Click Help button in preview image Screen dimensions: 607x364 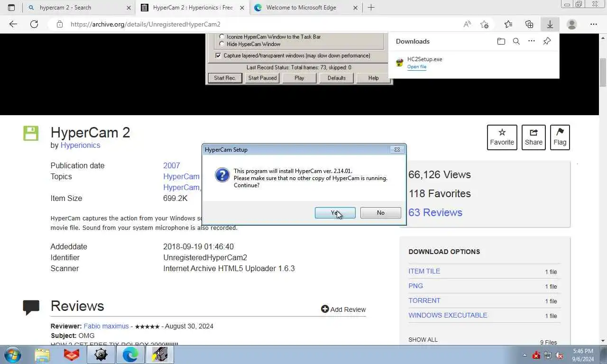click(374, 78)
